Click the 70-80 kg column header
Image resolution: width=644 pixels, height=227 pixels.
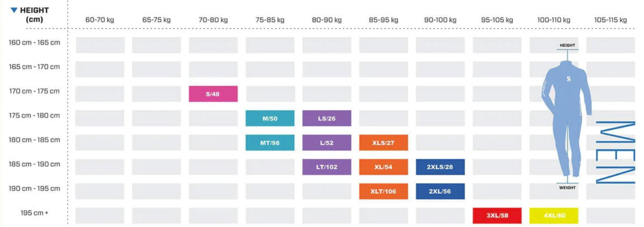(213, 20)
